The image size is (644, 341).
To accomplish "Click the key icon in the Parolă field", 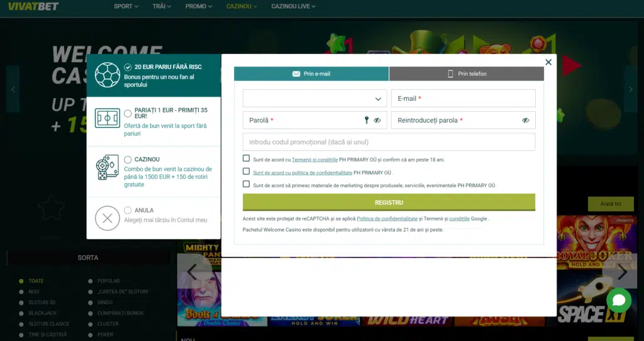I will (x=367, y=120).
